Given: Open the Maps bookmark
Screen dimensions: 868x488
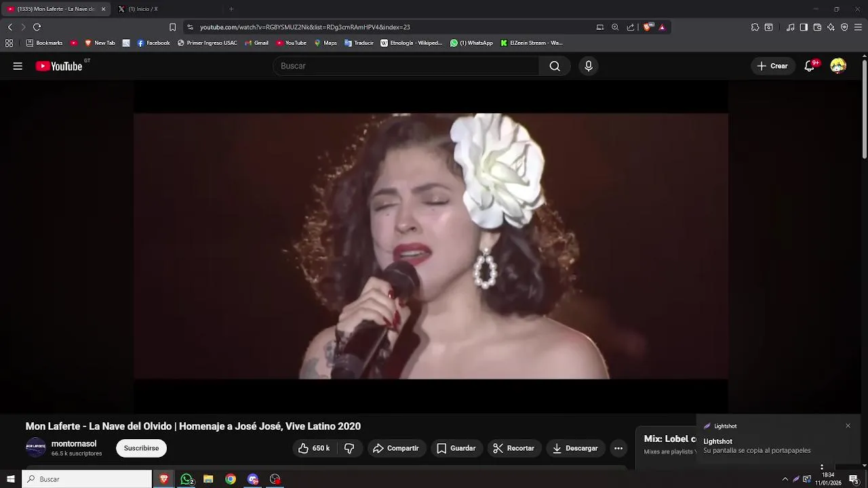Looking at the screenshot, I should 325,43.
